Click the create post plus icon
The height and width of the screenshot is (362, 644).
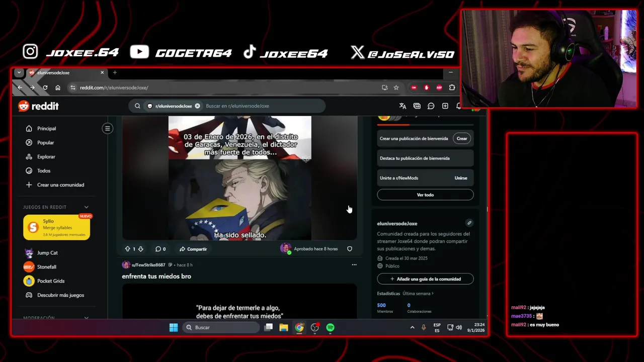click(x=445, y=106)
